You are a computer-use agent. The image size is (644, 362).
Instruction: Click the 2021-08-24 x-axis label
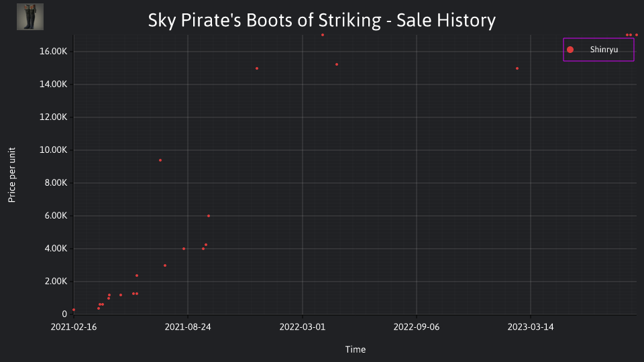click(188, 327)
